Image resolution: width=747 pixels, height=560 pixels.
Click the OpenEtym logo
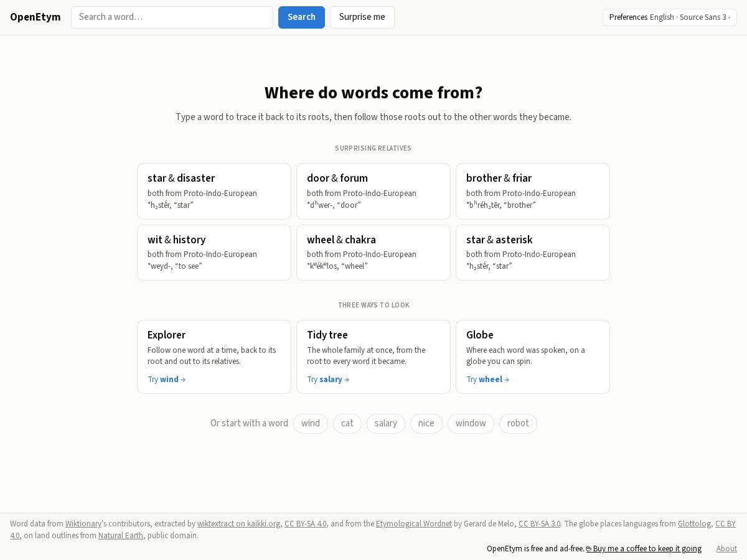point(35,17)
